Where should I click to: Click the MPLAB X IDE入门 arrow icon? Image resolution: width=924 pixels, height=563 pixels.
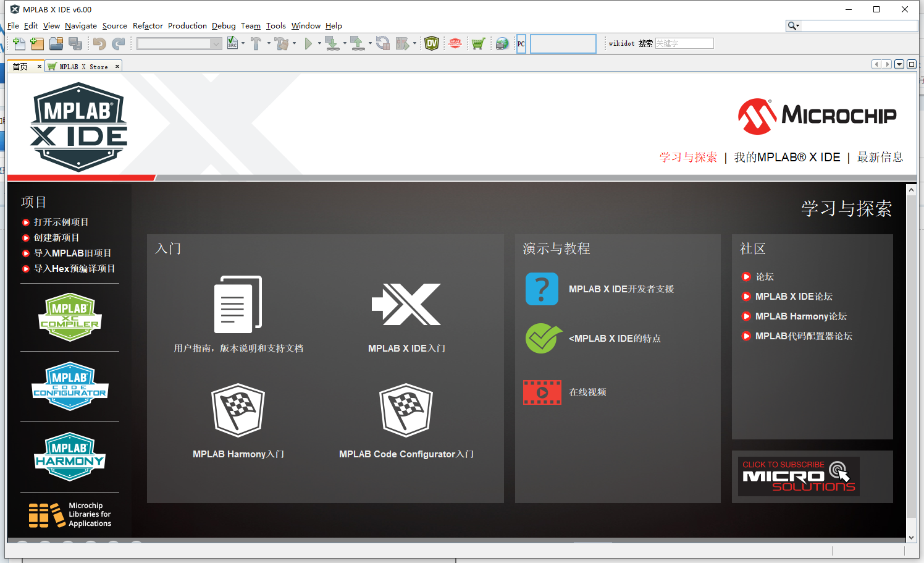(x=406, y=304)
